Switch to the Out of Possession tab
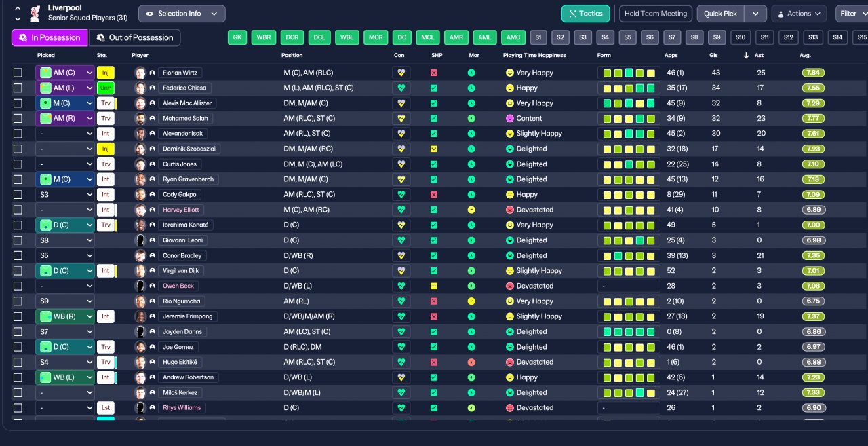The height and width of the screenshot is (446, 868). pyautogui.click(x=135, y=37)
